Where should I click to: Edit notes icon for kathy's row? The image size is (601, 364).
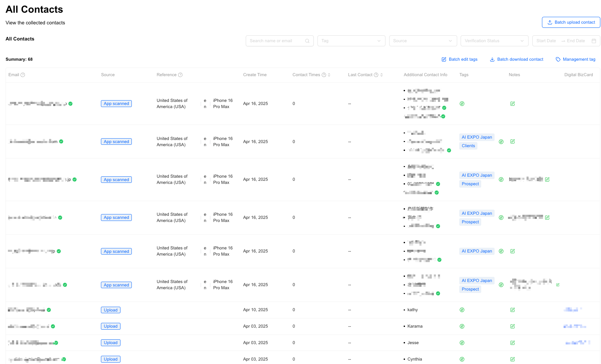tap(512, 310)
